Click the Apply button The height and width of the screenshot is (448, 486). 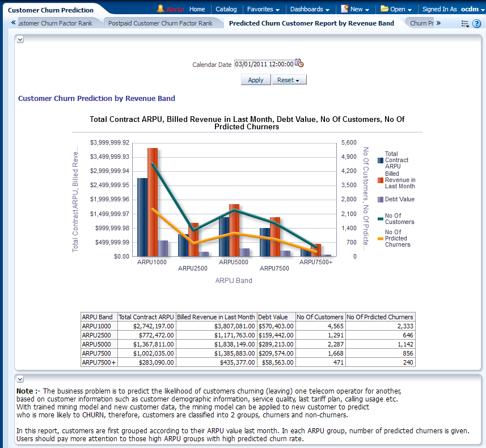coord(256,80)
